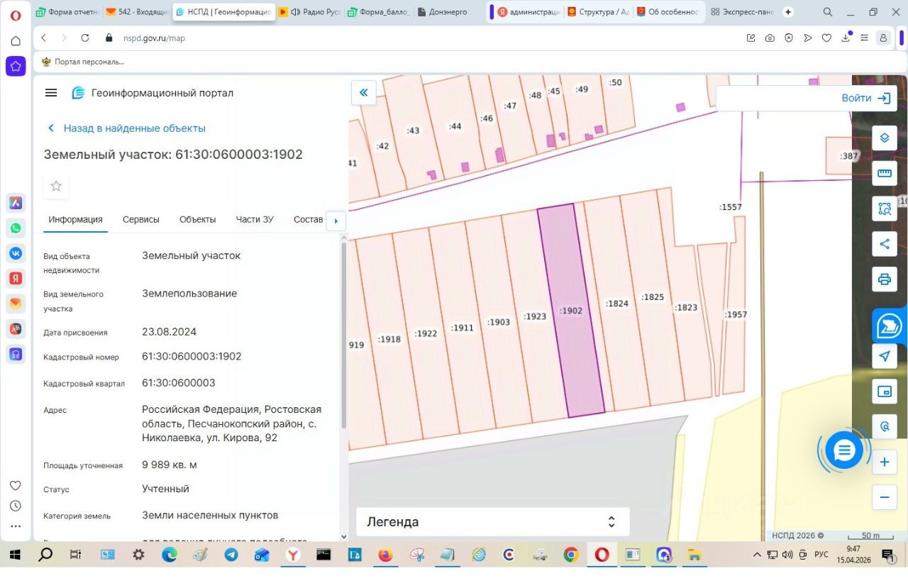The image size is (908, 588).
Task: Switch to the Информация tab
Action: pos(75,220)
